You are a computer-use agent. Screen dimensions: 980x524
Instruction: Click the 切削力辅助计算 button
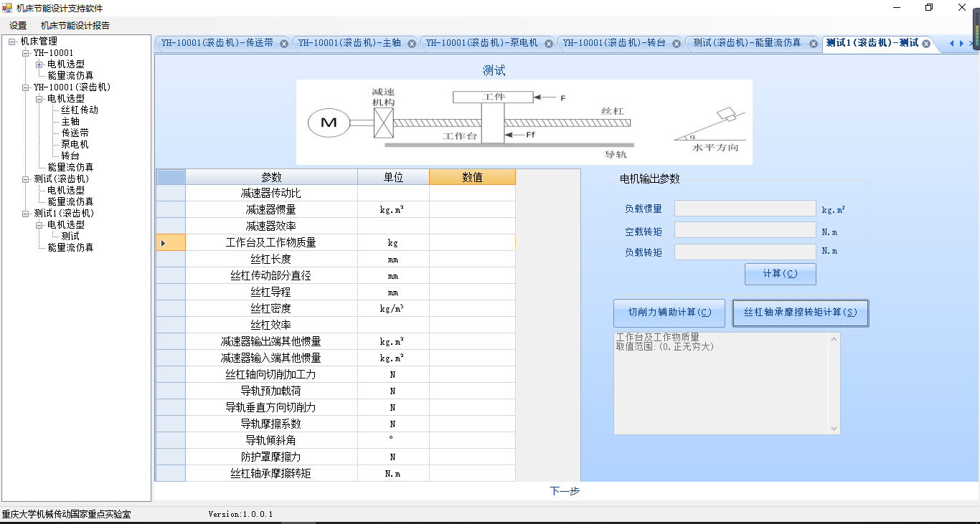669,313
